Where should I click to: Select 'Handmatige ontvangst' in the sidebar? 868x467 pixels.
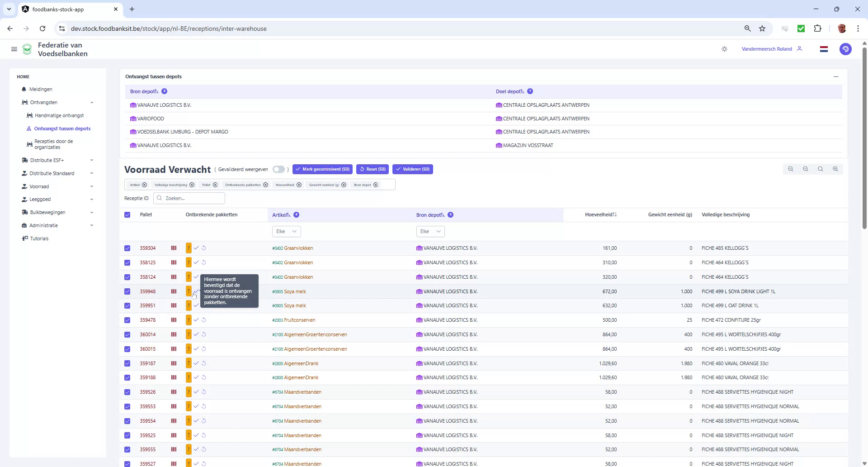pos(60,115)
